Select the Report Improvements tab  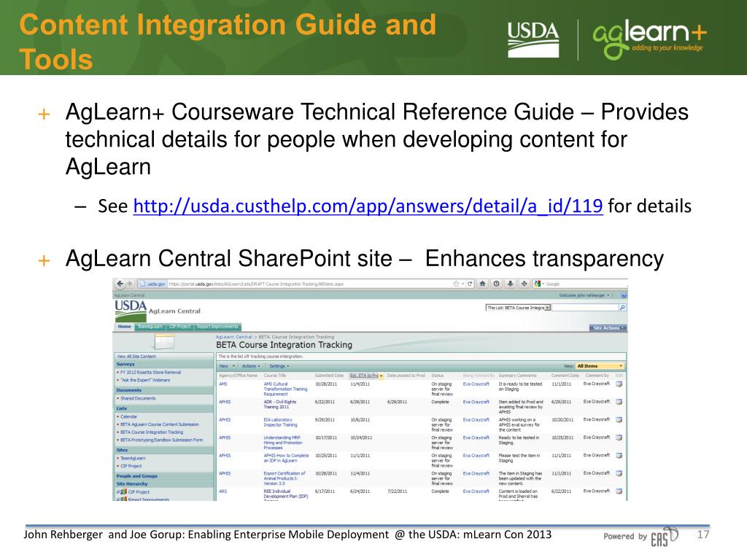tap(217, 327)
